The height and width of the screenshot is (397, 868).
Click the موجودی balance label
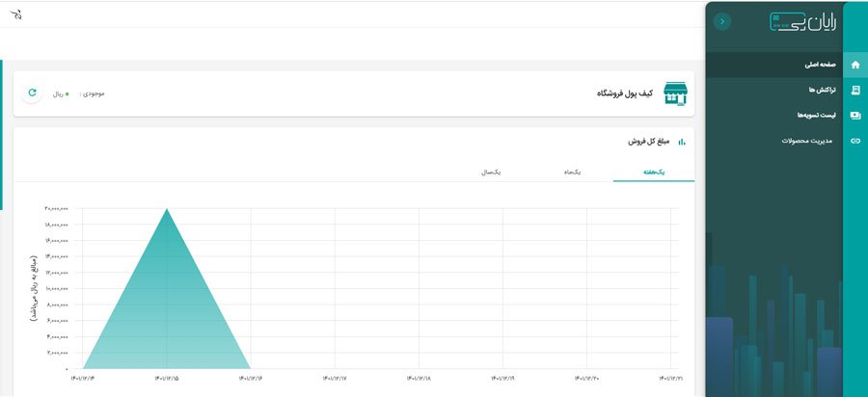pos(92,93)
